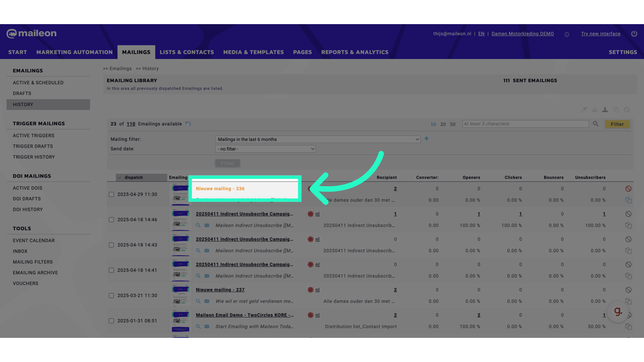Click the stop icon for Nieuwe mailing - 237 row

pos(629,290)
